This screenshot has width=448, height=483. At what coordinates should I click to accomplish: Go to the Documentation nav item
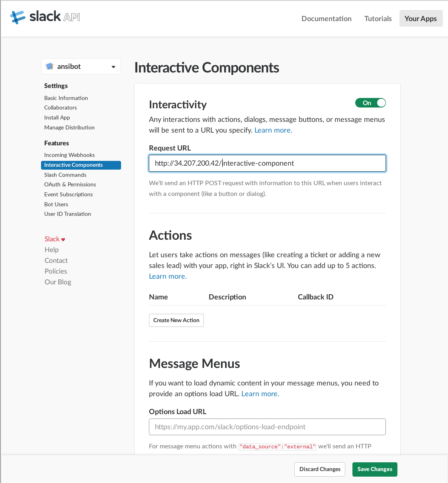[326, 19]
